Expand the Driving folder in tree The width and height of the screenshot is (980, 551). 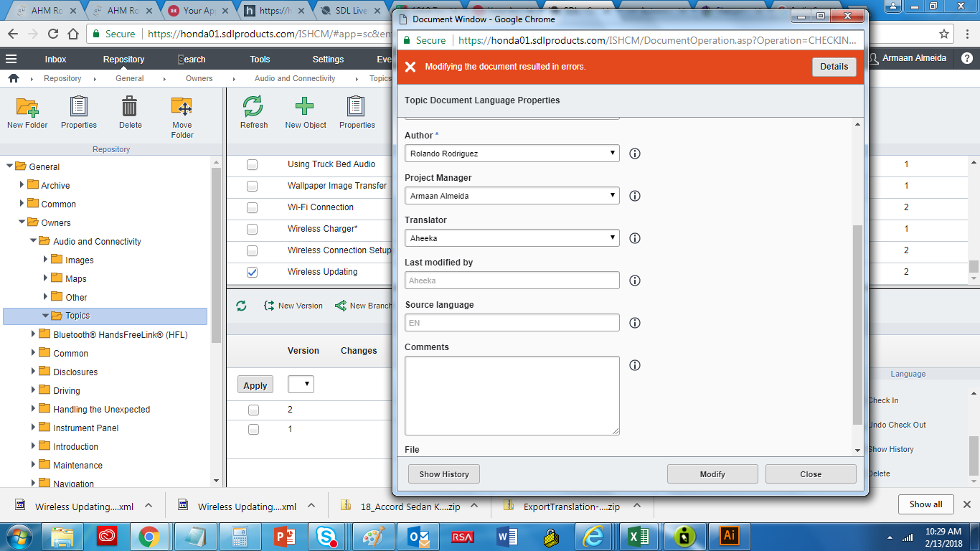34,391
